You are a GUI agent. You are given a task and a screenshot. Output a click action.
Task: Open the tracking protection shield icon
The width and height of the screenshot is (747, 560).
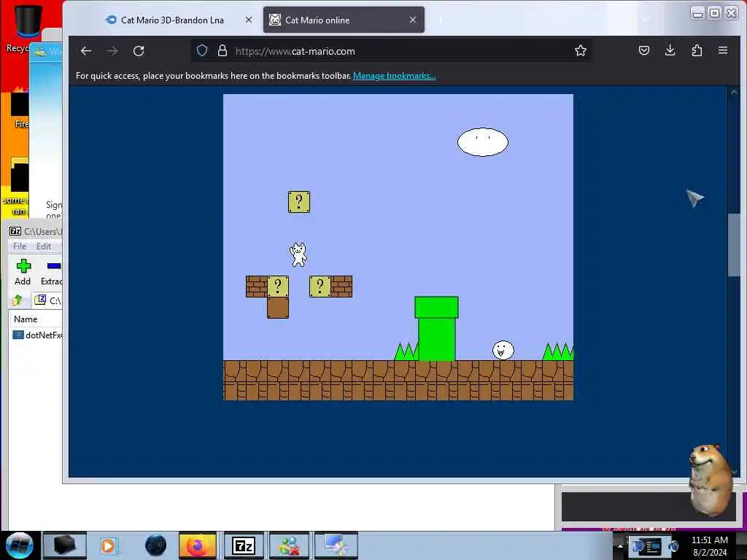click(202, 51)
